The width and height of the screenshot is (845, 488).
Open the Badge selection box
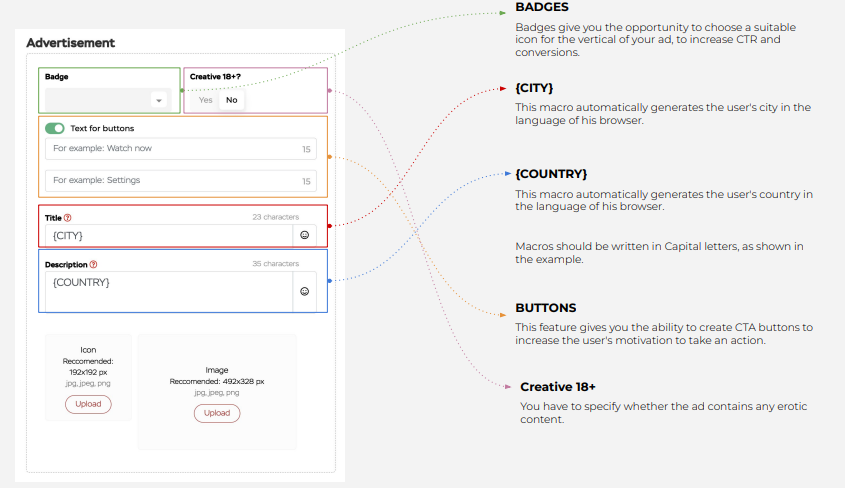[x=108, y=100]
